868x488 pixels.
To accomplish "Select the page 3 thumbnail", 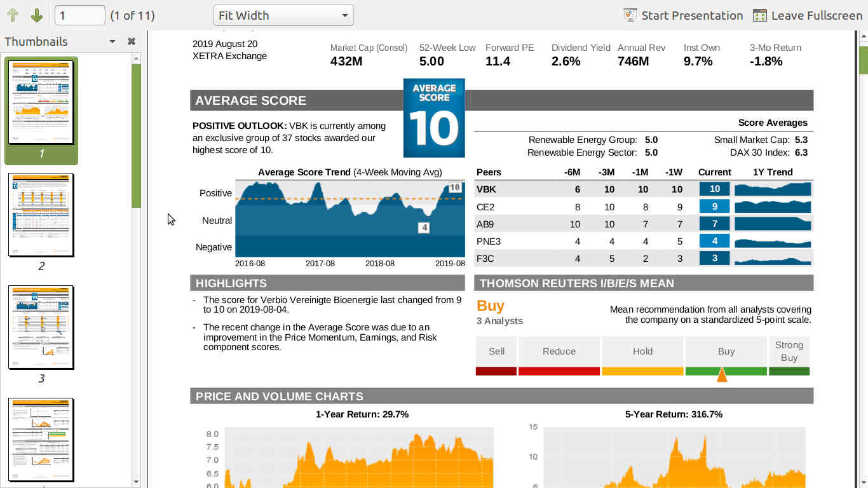I will coord(41,327).
